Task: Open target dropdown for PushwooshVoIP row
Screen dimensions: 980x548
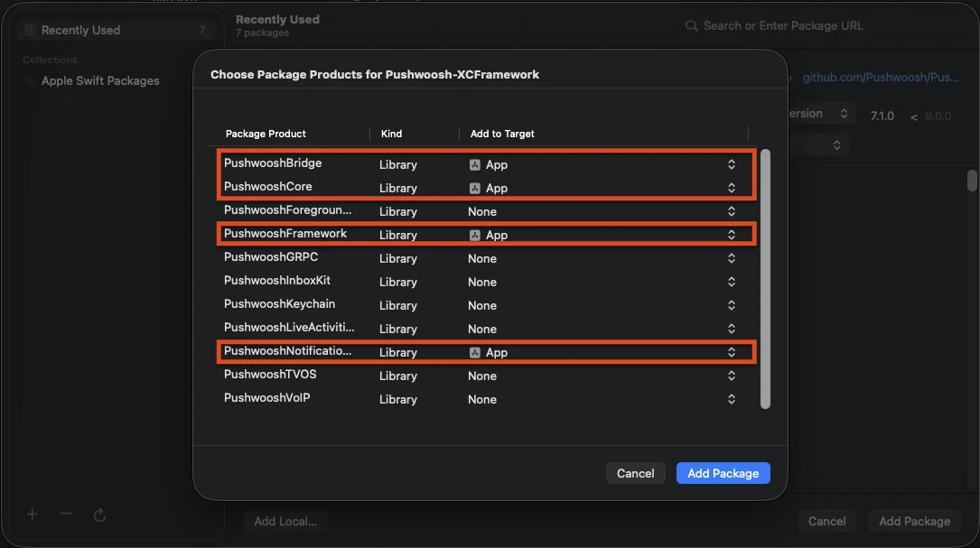Action: pos(732,399)
